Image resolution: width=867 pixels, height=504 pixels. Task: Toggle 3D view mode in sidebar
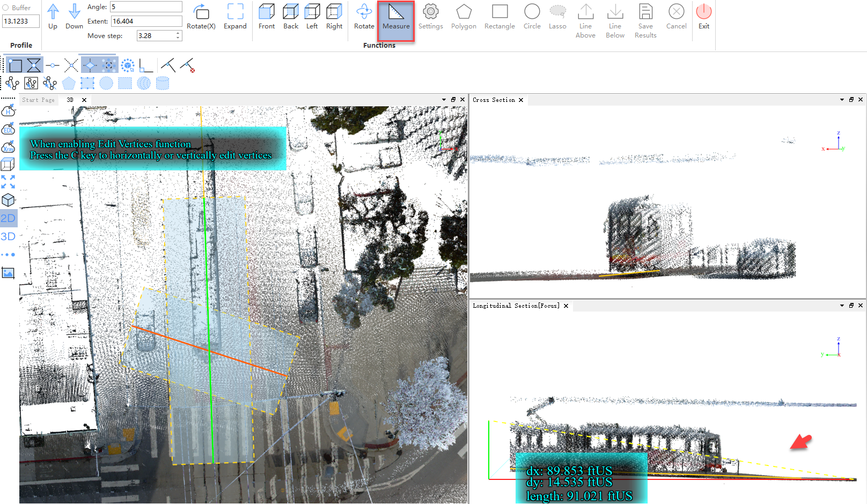click(8, 236)
